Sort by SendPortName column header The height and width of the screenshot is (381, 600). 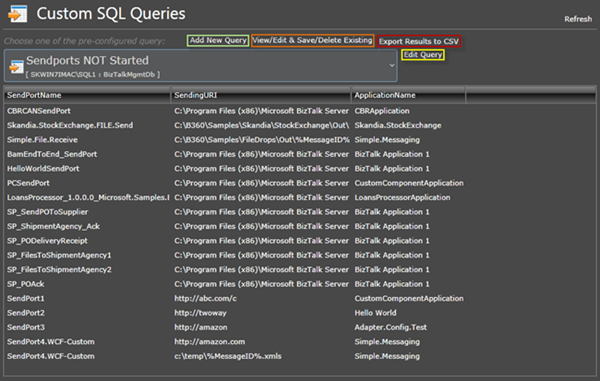click(87, 95)
